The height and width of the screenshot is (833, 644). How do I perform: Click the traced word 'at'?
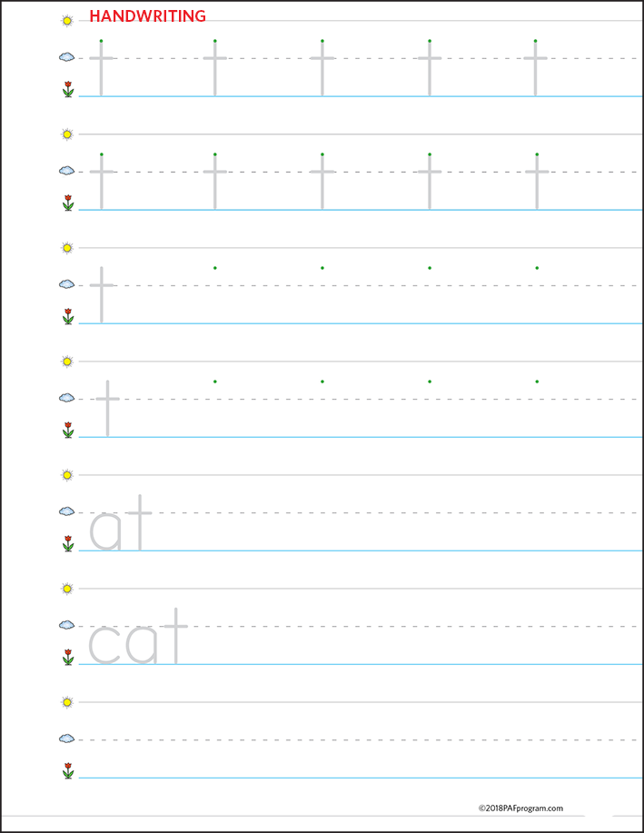(121, 522)
